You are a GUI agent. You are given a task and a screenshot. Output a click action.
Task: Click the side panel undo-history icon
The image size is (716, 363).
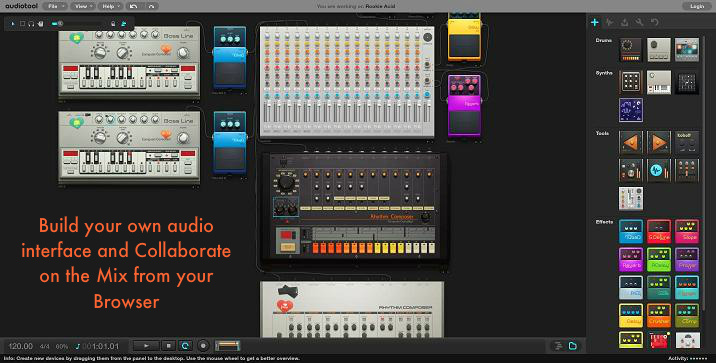(655, 22)
